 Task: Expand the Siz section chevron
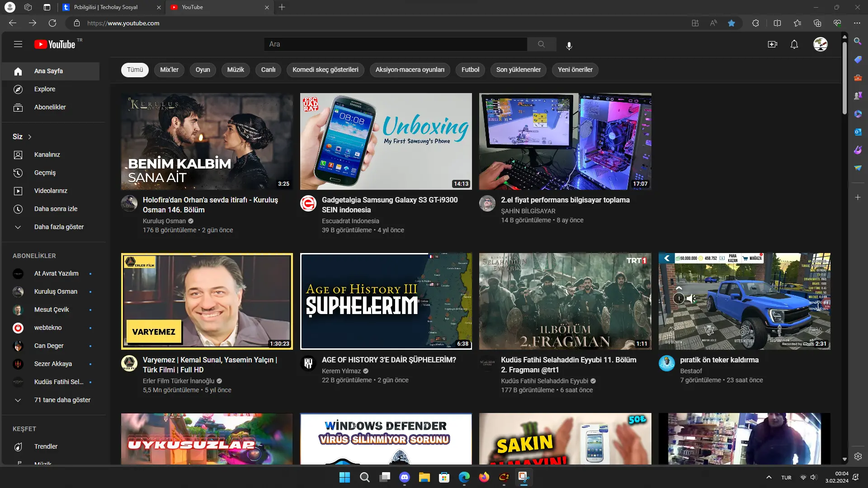(30, 137)
